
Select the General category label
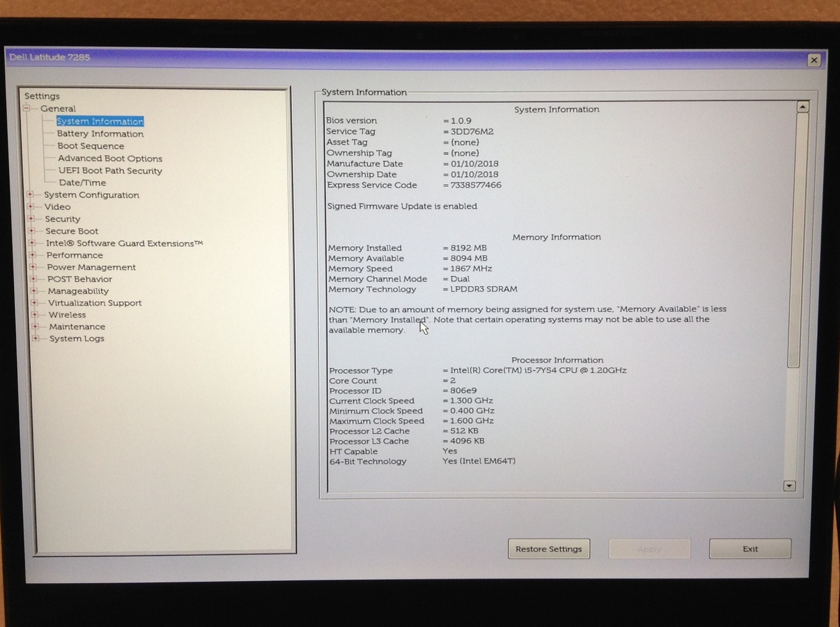[58, 109]
